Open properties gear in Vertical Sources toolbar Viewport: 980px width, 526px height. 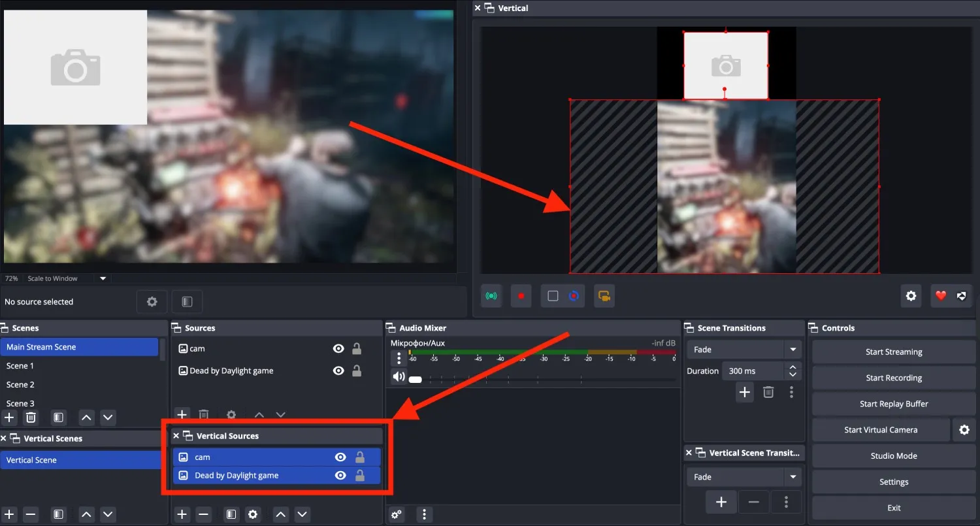[253, 515]
